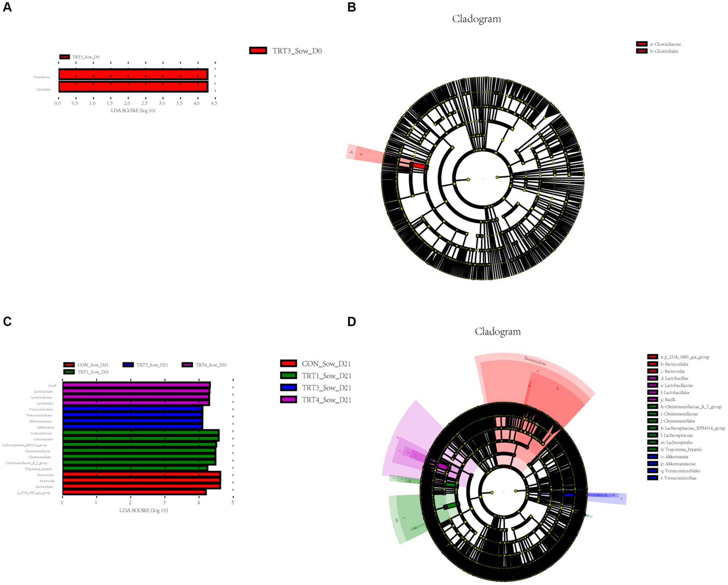The height and width of the screenshot is (585, 728).
Task: Click the green Lachnospiraceae_XPB1014_group bar
Action: [140, 445]
